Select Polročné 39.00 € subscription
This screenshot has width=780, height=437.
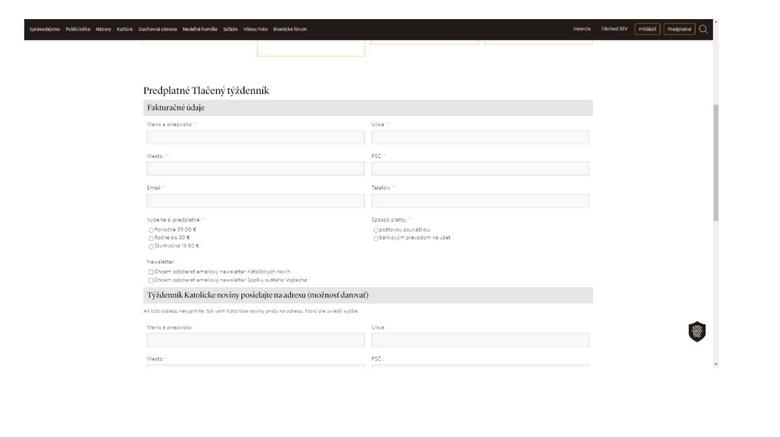point(151,230)
